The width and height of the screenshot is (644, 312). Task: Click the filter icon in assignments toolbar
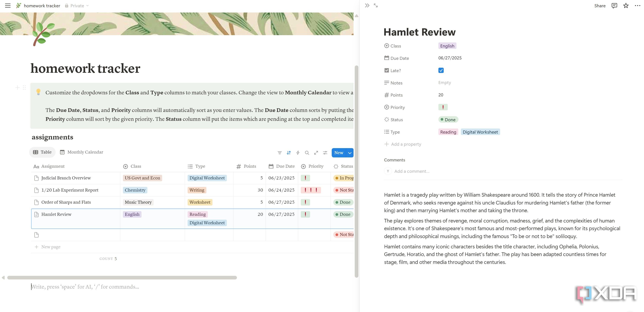[x=280, y=153]
